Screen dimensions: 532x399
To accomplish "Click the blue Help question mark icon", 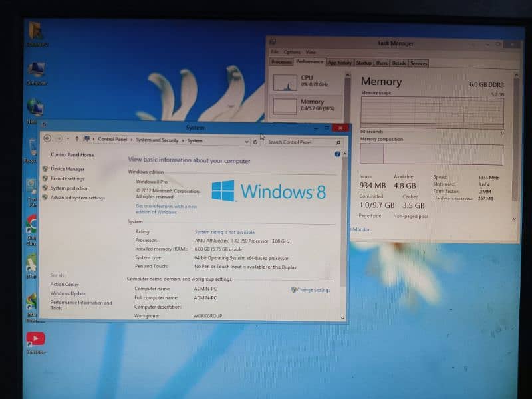I will click(337, 154).
